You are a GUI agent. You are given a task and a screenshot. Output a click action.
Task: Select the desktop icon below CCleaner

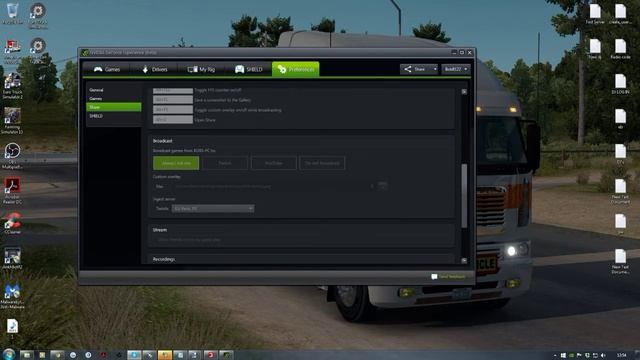point(12,258)
